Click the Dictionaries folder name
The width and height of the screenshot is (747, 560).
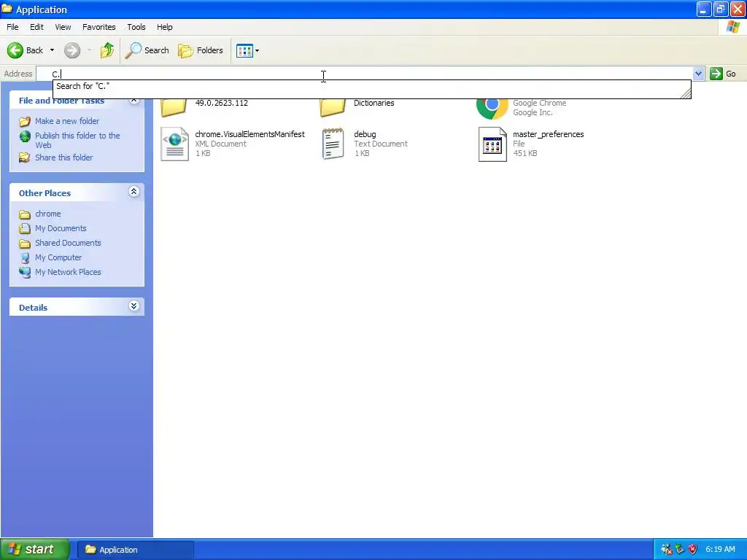[x=374, y=103]
